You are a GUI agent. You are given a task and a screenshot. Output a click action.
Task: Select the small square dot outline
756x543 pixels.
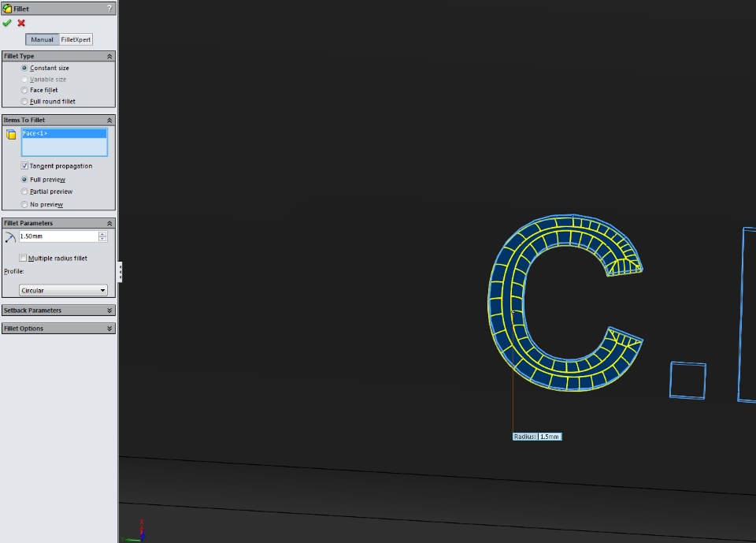688,381
